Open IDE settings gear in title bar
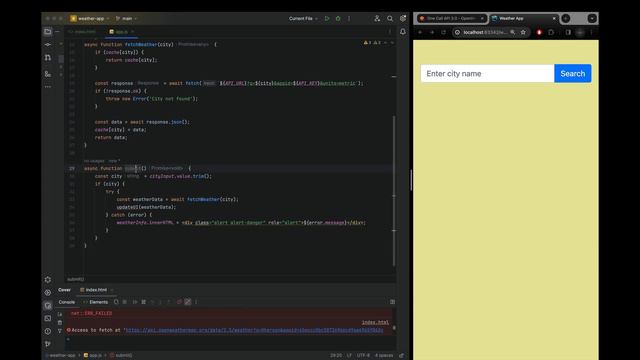The width and height of the screenshot is (640, 360). (x=403, y=18)
